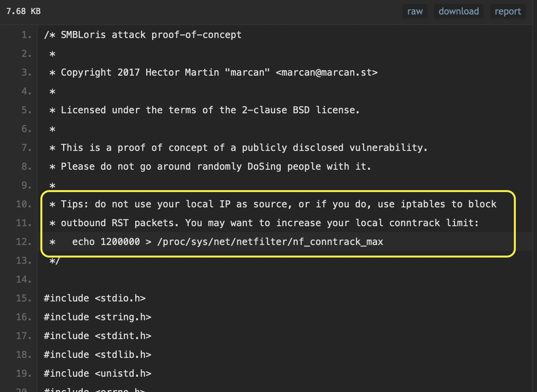The image size is (537, 392).
Task: Select line 1 SMBLoris attack proof-of-concept
Action: tap(143, 35)
